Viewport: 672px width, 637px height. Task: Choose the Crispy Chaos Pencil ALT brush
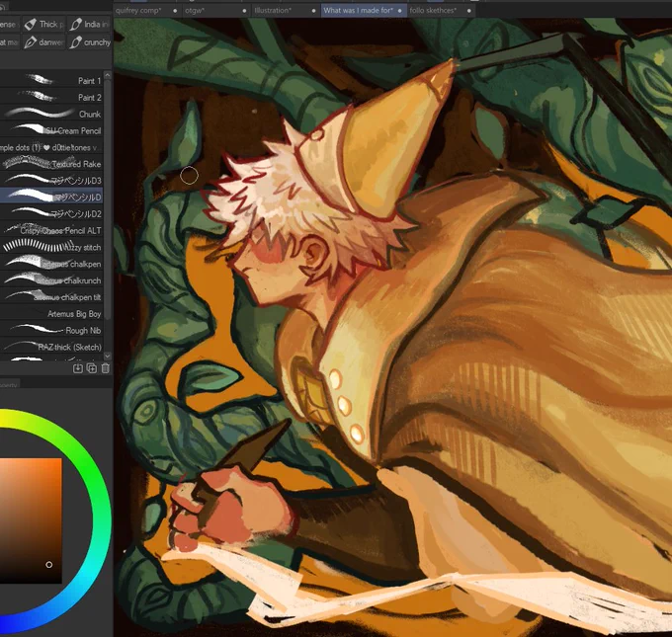click(x=51, y=230)
